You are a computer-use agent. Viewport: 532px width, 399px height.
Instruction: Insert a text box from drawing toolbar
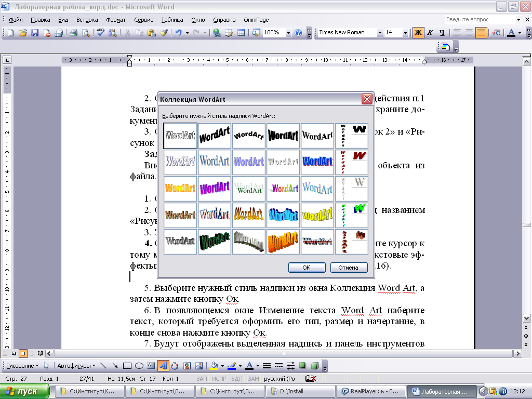click(151, 366)
